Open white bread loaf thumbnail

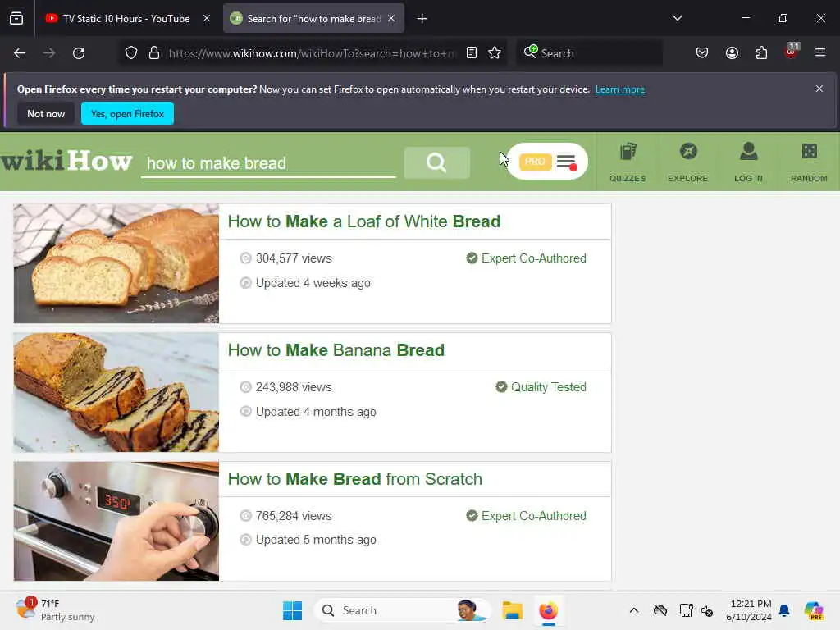116,263
